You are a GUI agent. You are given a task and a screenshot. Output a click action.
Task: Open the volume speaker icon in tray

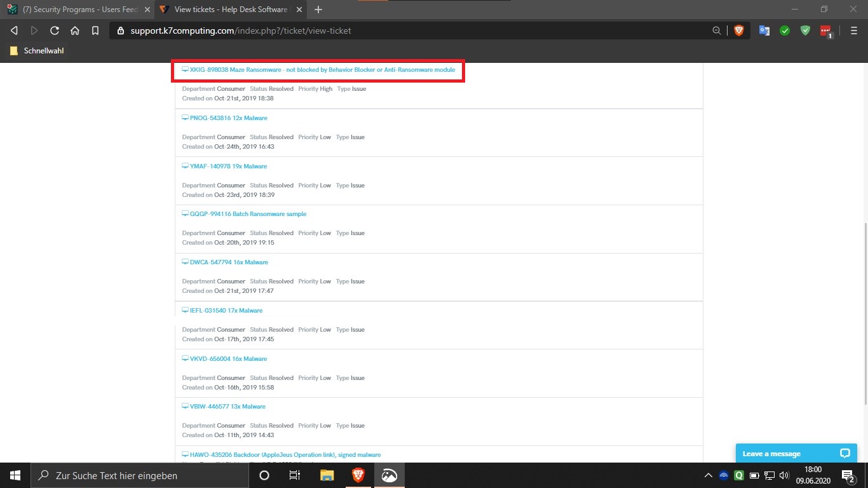784,475
